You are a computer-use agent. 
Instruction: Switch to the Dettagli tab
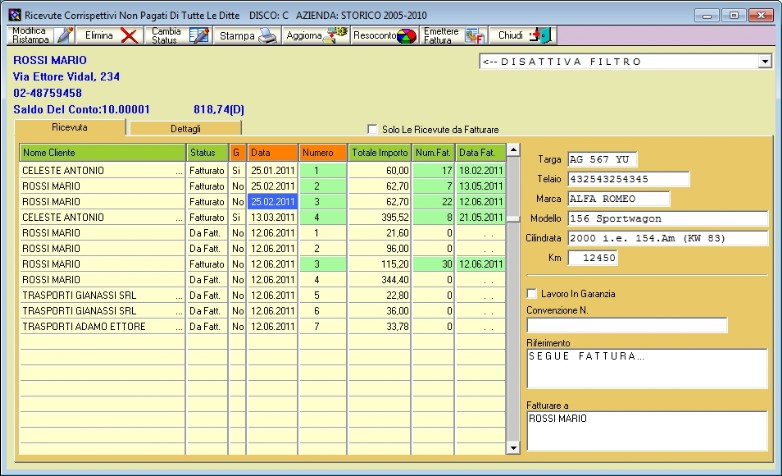(x=185, y=128)
